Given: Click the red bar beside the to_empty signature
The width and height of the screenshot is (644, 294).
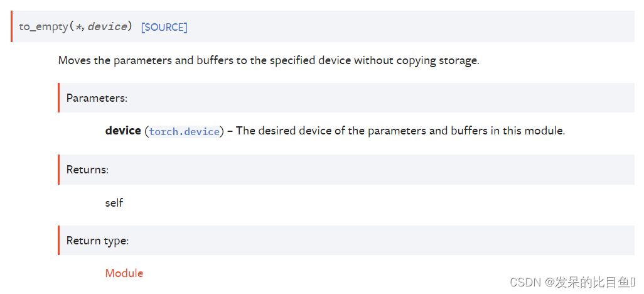Looking at the screenshot, I should point(12,27).
